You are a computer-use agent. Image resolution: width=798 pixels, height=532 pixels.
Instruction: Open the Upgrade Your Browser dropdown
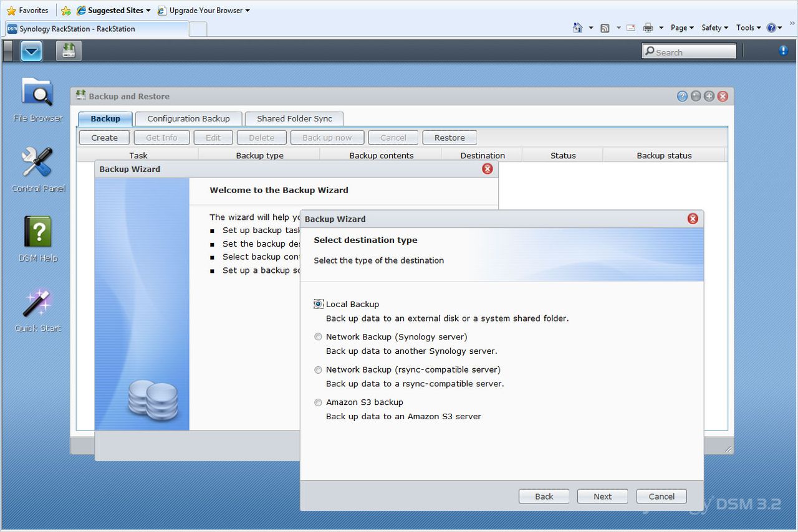(x=204, y=11)
